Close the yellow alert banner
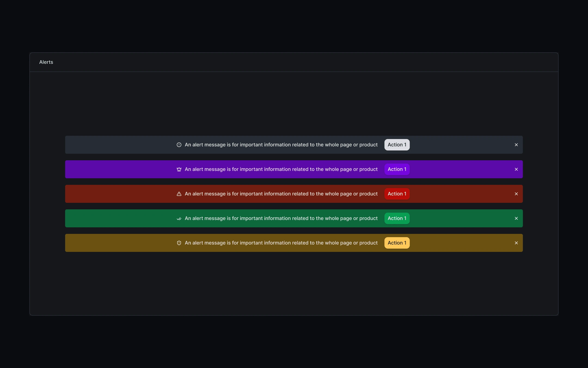The image size is (588, 368). pos(516,243)
